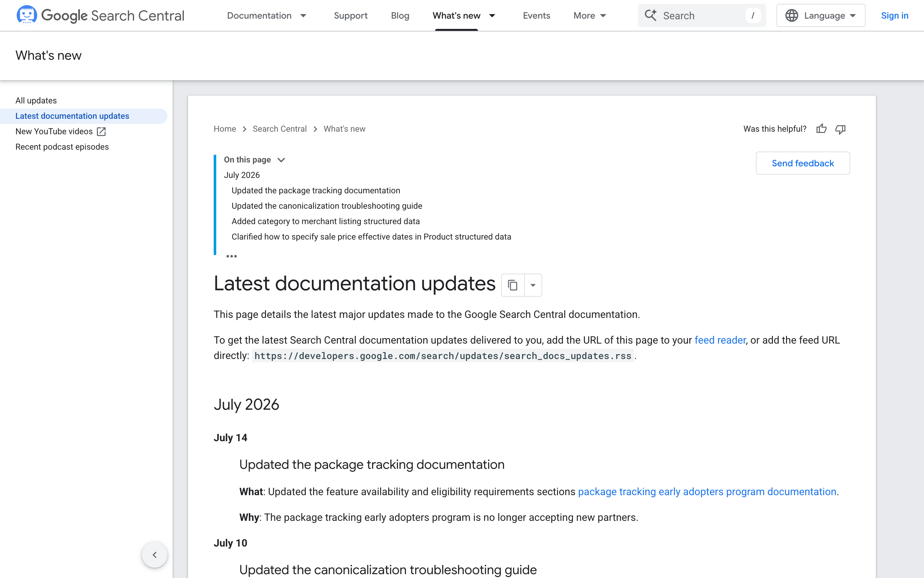Click the RSS feed URL code text
Image resolution: width=924 pixels, height=578 pixels.
pyautogui.click(x=443, y=355)
